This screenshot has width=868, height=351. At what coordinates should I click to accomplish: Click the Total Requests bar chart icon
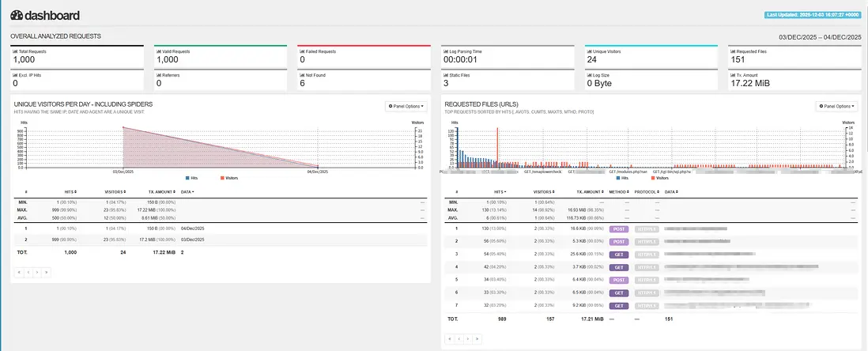(x=15, y=51)
